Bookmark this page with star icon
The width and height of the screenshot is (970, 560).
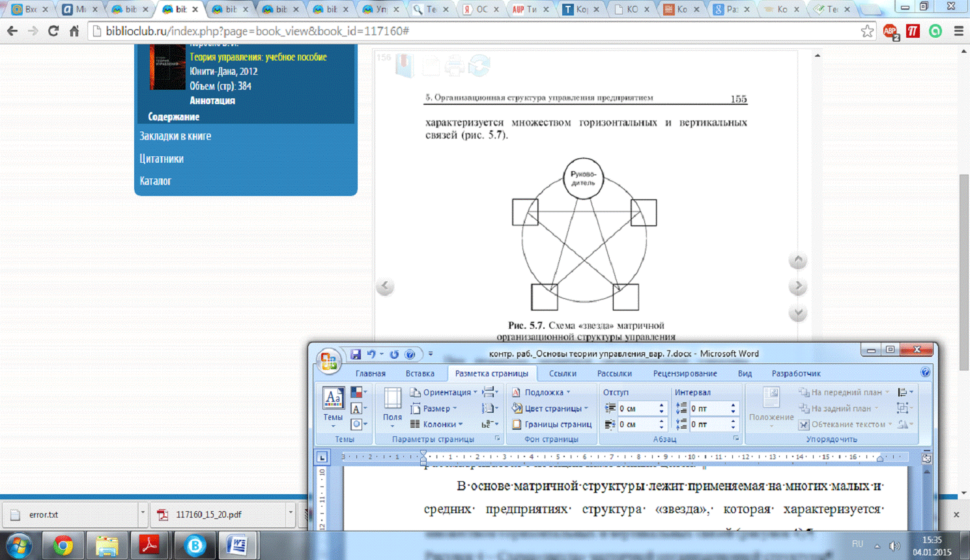pyautogui.click(x=867, y=31)
